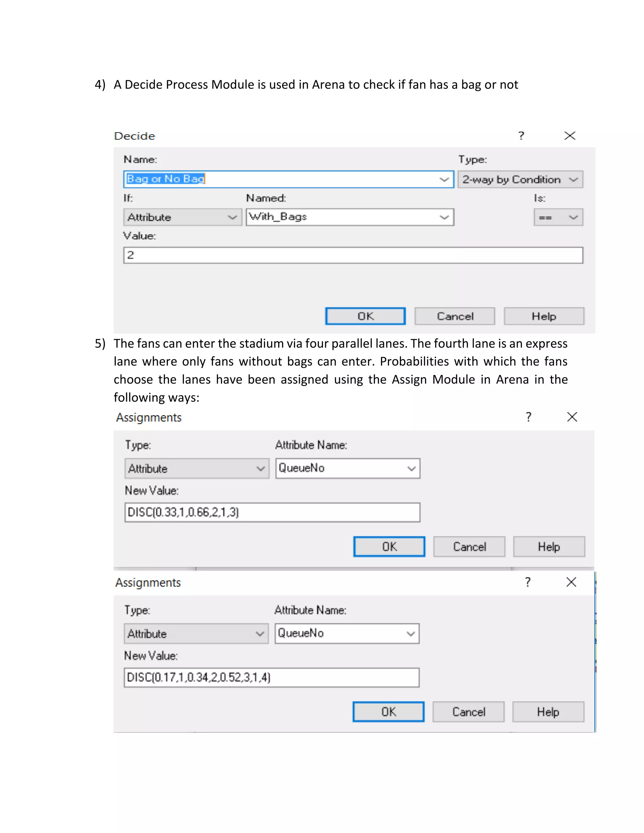Click the Decide dialog help question mark
Screen dimensions: 644x833
tap(521, 136)
